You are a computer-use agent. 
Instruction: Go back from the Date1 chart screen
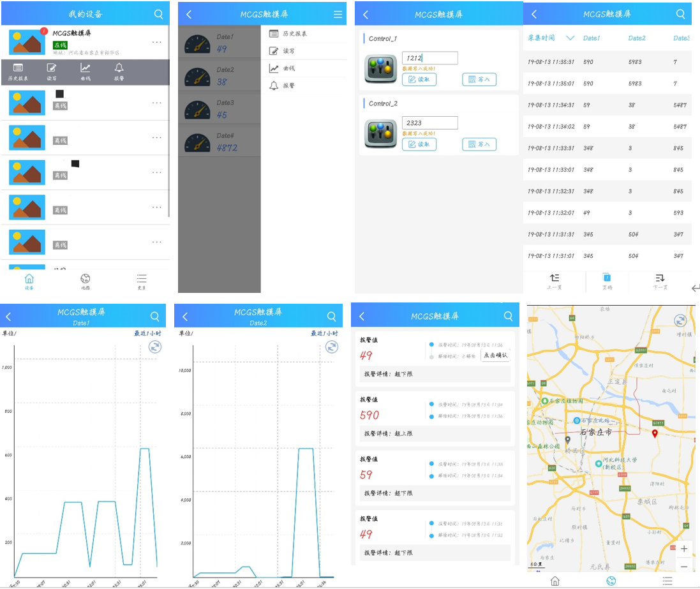tap(8, 317)
